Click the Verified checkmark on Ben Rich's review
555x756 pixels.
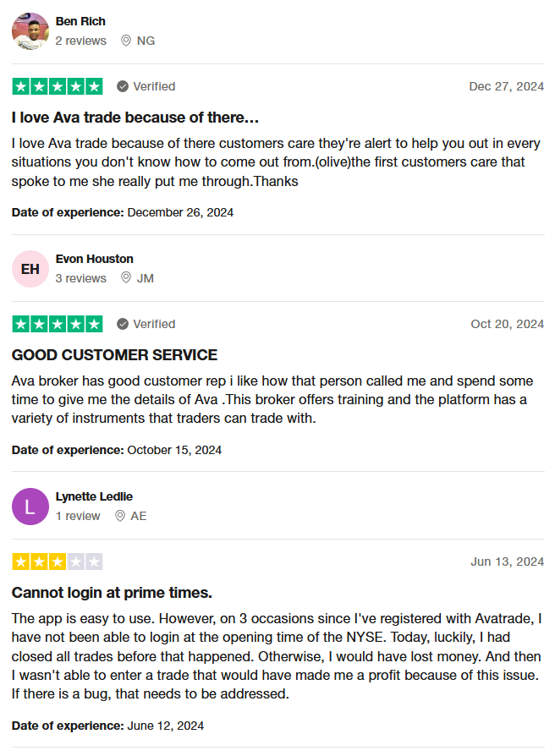(x=123, y=87)
